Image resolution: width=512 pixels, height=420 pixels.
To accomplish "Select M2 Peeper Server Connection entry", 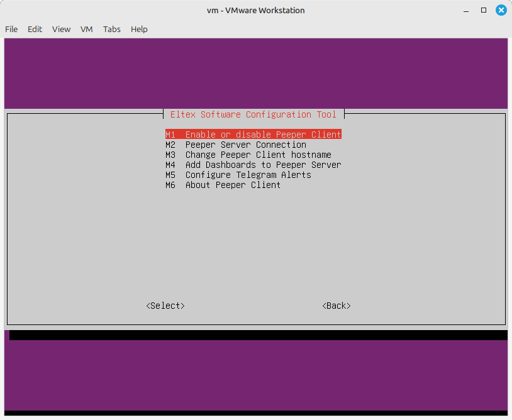I will (x=236, y=145).
